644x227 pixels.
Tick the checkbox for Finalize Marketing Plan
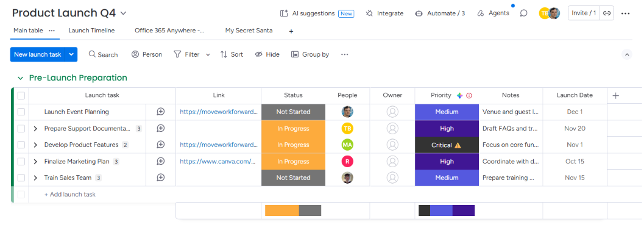pyautogui.click(x=21, y=161)
